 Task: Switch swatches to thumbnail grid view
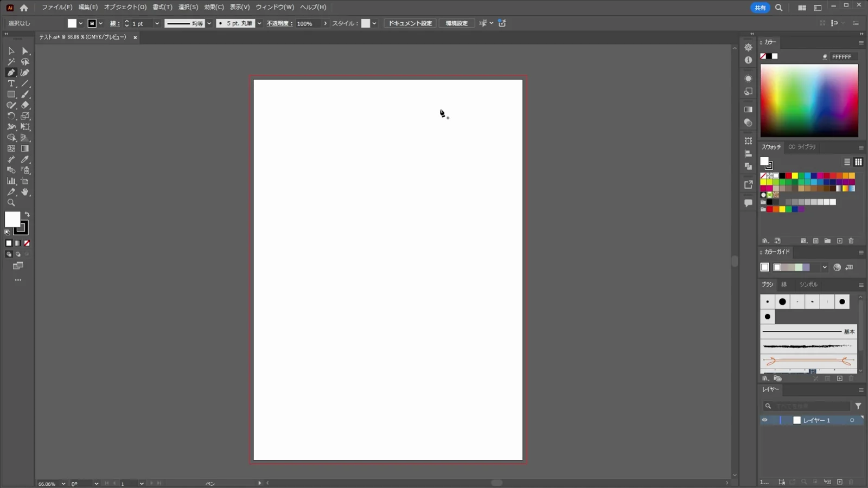[858, 162]
